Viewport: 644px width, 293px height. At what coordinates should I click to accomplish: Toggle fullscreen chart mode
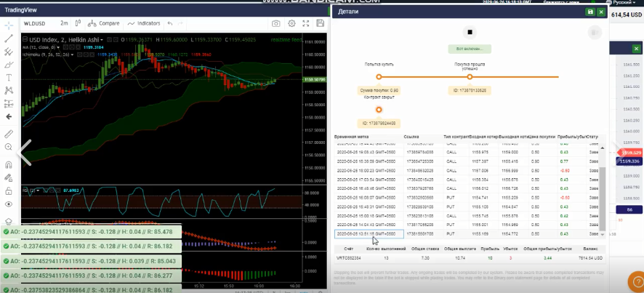point(305,23)
